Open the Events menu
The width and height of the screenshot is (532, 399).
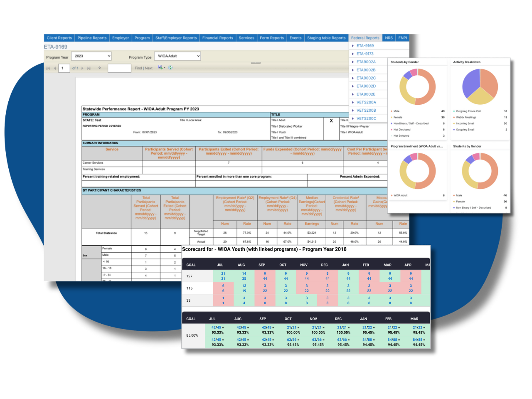[x=296, y=38]
